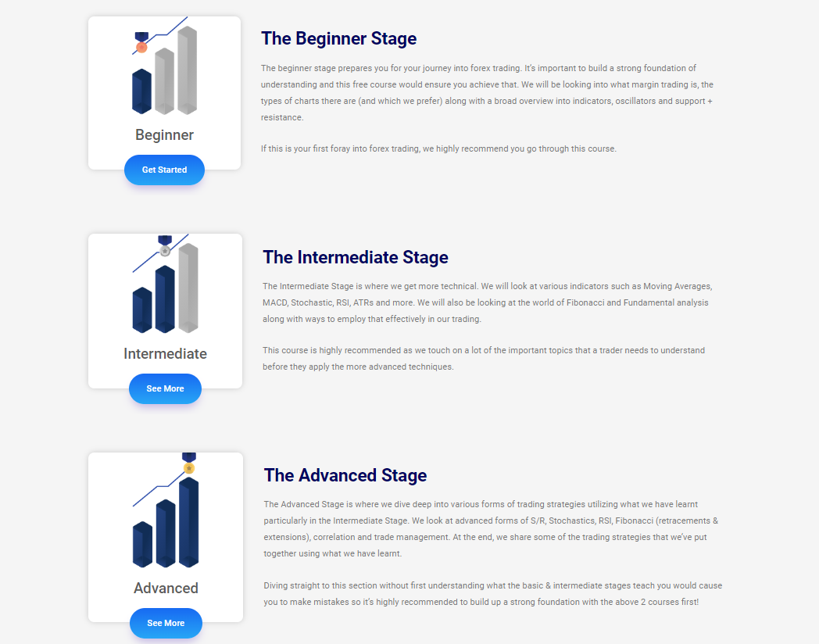Click the gray bar in Intermediate chart
819x644 pixels.
pyautogui.click(x=188, y=288)
